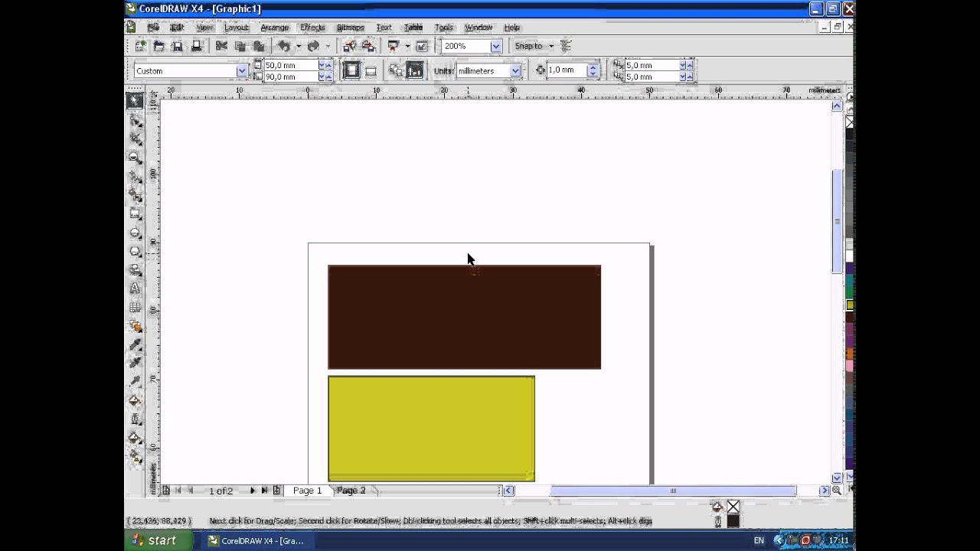Toggle Portrait page orientation
Viewport: 980px width, 551px height.
pos(351,70)
